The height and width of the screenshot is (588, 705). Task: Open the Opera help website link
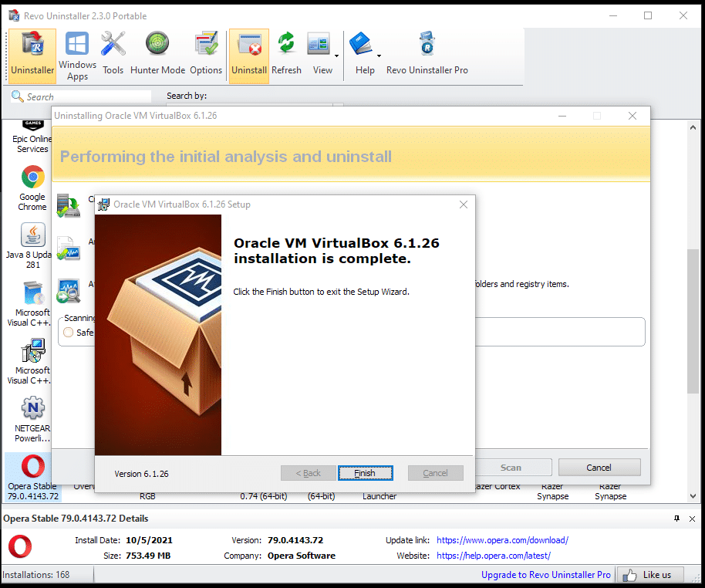(x=493, y=556)
